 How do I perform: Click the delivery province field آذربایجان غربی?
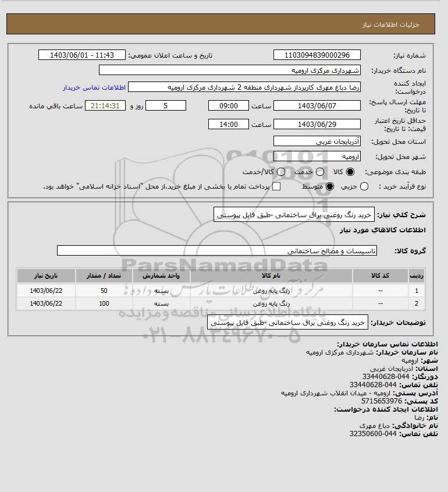[317, 141]
